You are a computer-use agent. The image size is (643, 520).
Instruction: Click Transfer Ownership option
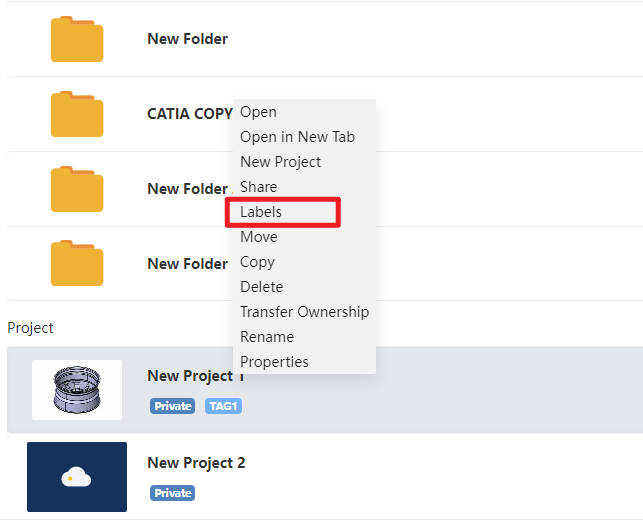[304, 312]
